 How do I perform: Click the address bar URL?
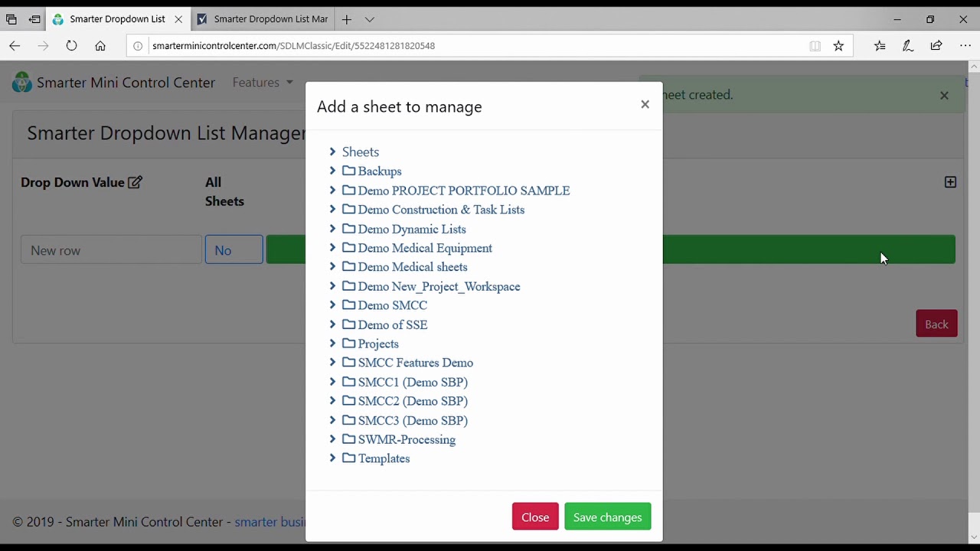(x=293, y=46)
